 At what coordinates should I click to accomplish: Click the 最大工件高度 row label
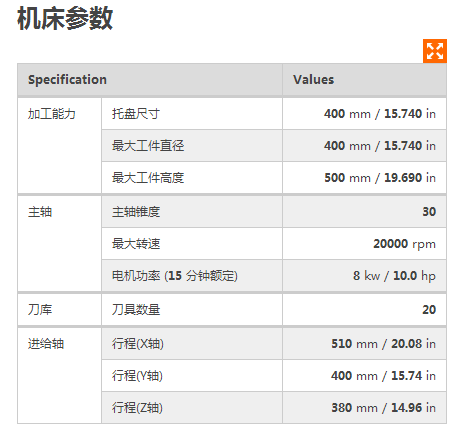click(x=148, y=178)
